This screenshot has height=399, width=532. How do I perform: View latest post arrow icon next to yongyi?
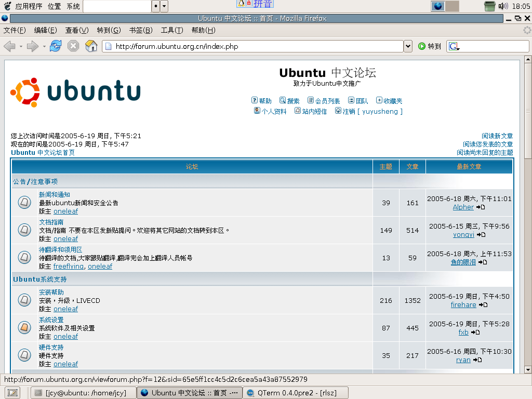pyautogui.click(x=481, y=234)
